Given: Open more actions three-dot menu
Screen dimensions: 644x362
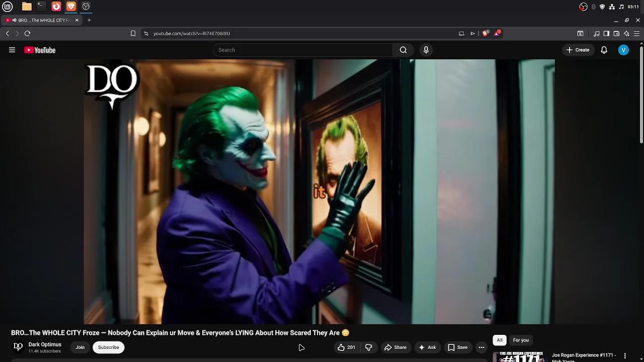Looking at the screenshot, I should tap(481, 347).
